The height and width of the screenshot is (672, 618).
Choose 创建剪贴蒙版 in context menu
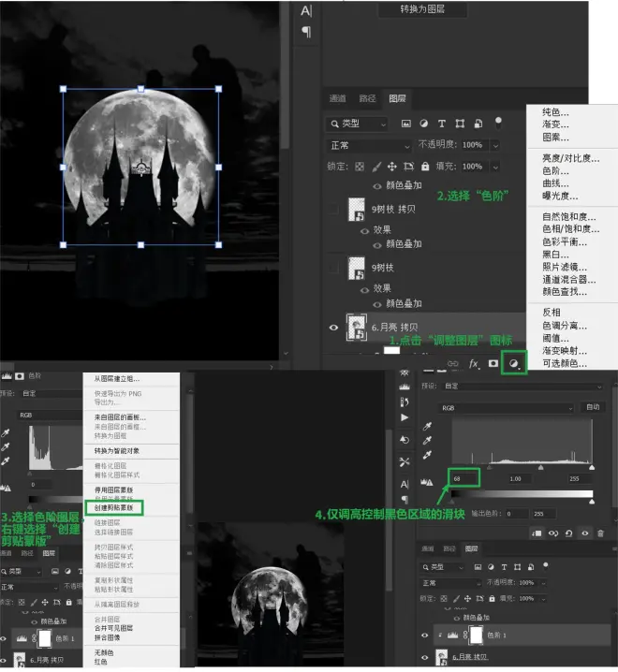(113, 508)
